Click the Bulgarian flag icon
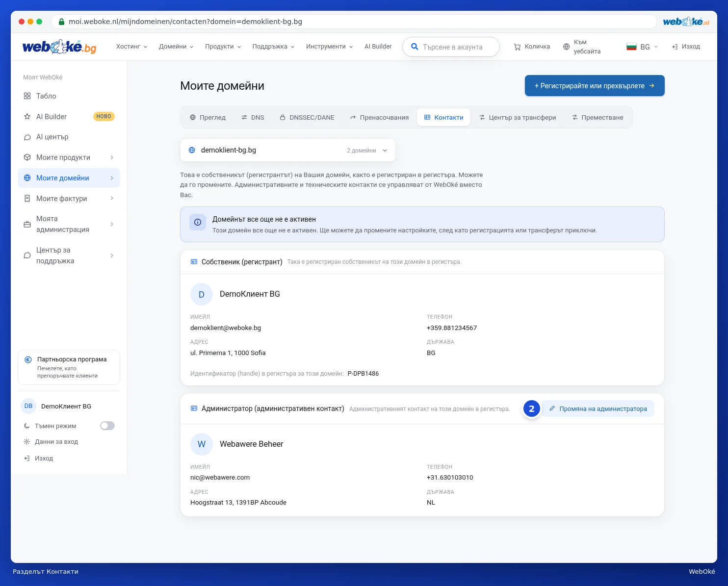The width and height of the screenshot is (728, 586). tap(631, 47)
